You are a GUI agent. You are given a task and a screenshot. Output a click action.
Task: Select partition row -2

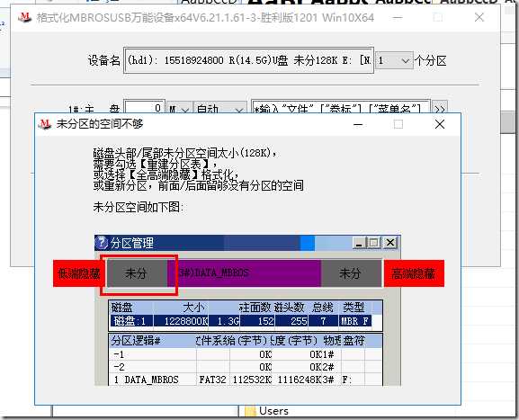coord(246,367)
